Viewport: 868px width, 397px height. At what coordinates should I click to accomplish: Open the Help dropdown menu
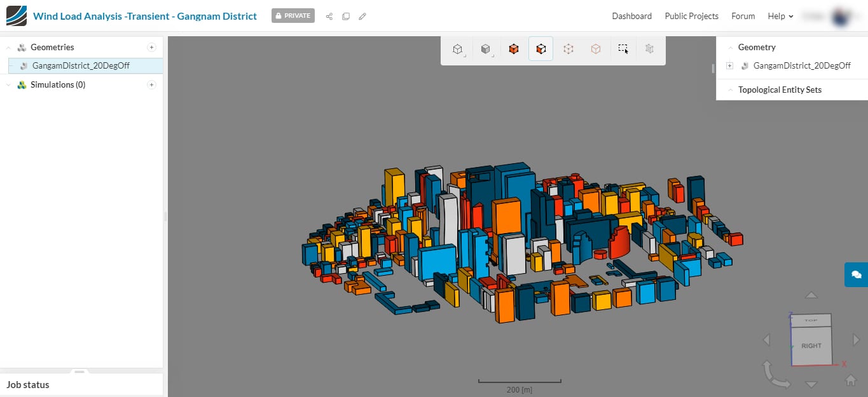pyautogui.click(x=780, y=16)
